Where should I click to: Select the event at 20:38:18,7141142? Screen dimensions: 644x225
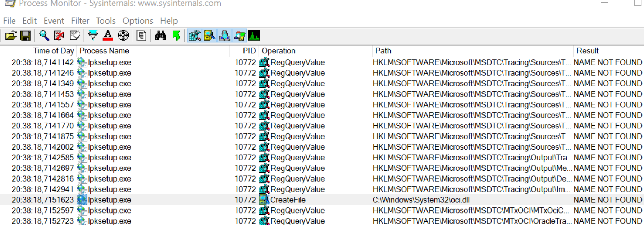pyautogui.click(x=322, y=62)
